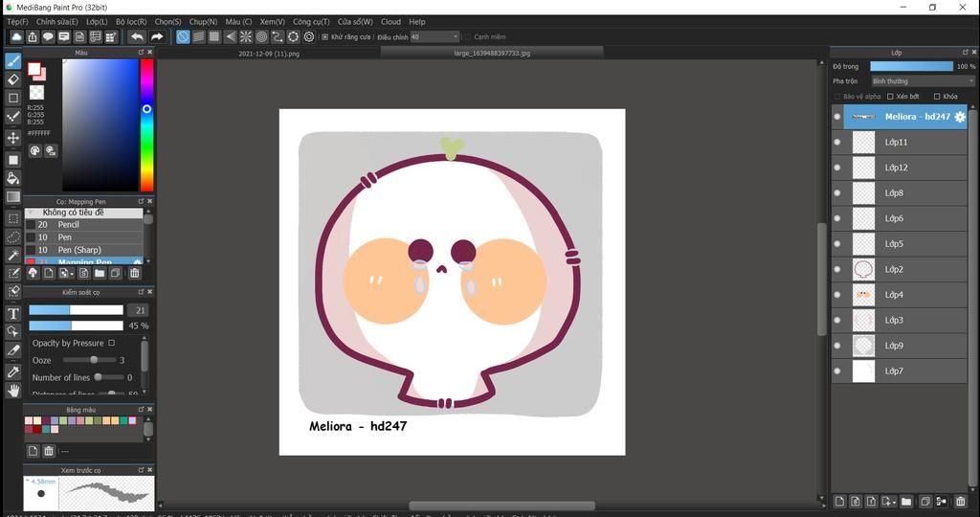
Task: Hide the Lớp7 layer
Action: point(837,371)
